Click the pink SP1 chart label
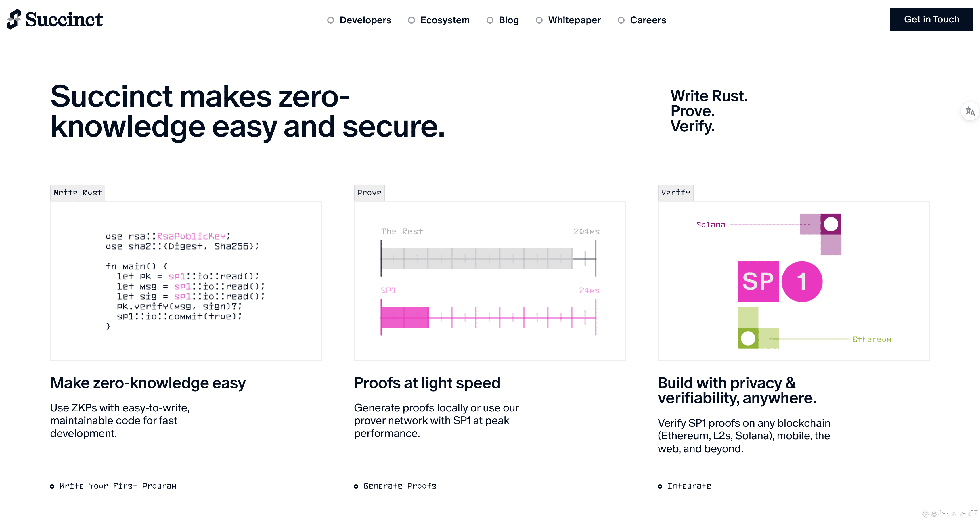 (x=388, y=290)
